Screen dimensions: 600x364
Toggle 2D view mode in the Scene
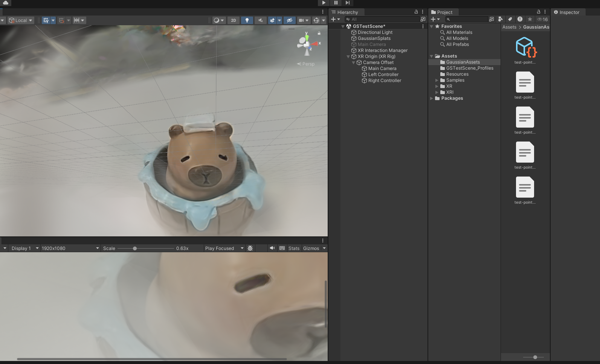click(x=234, y=20)
